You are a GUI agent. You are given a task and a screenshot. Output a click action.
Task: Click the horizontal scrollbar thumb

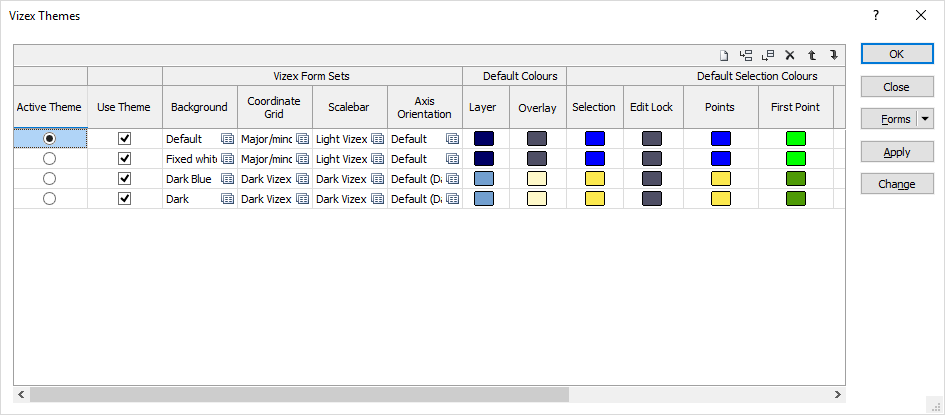299,394
